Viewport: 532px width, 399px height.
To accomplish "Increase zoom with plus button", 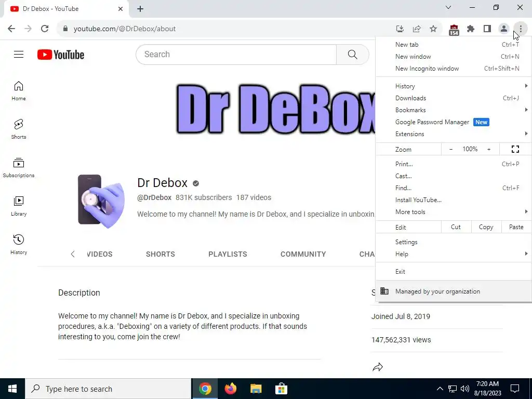I will (x=489, y=149).
